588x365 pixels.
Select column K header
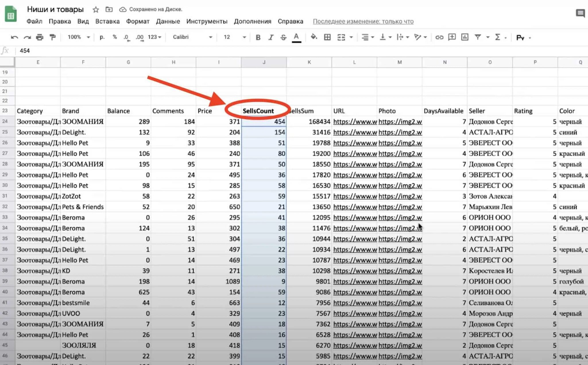coord(309,62)
